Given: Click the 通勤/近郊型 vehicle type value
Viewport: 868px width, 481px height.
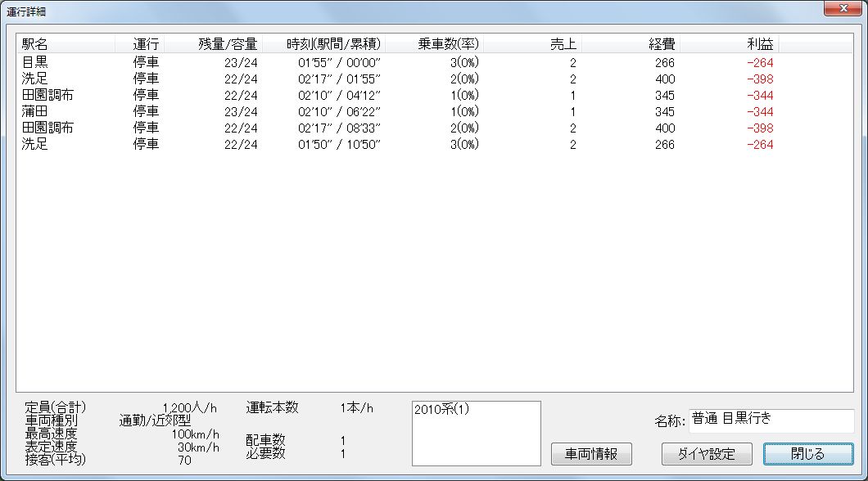Looking at the screenshot, I should [x=155, y=420].
